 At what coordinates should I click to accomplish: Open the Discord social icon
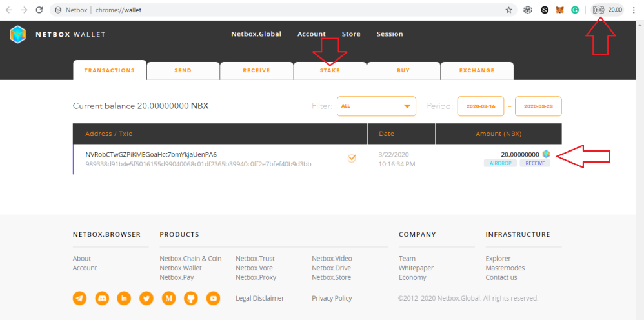point(102,298)
